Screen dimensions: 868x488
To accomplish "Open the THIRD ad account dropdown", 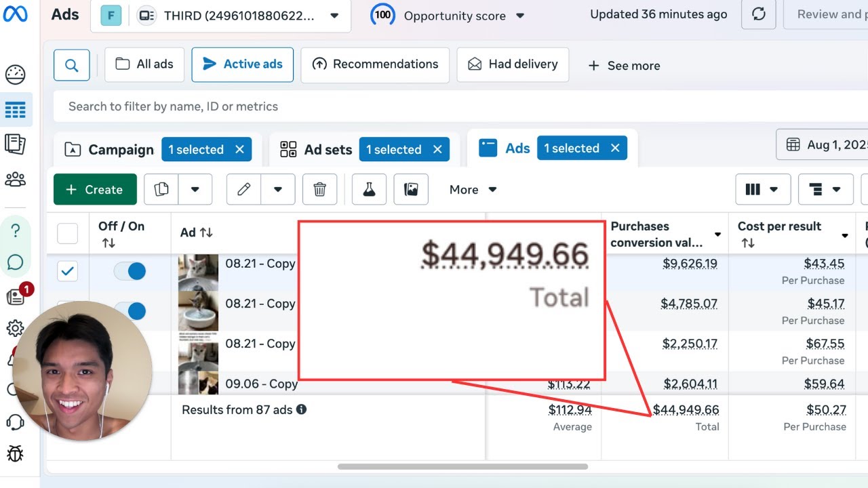I will (220, 16).
